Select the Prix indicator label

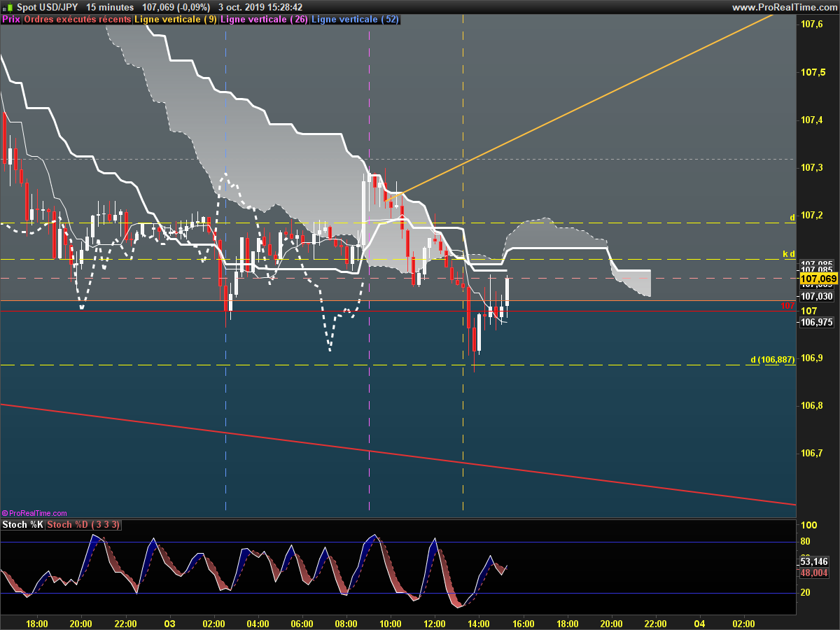[x=11, y=20]
